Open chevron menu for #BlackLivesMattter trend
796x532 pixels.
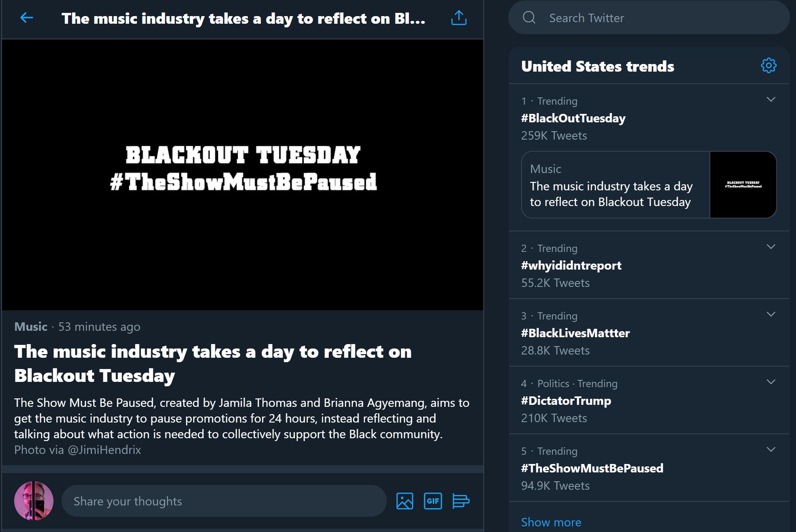tap(771, 314)
